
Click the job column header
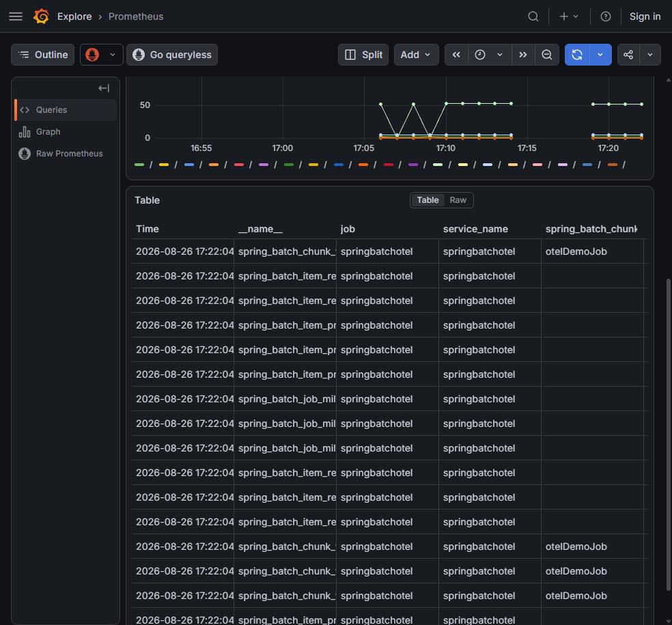point(348,229)
